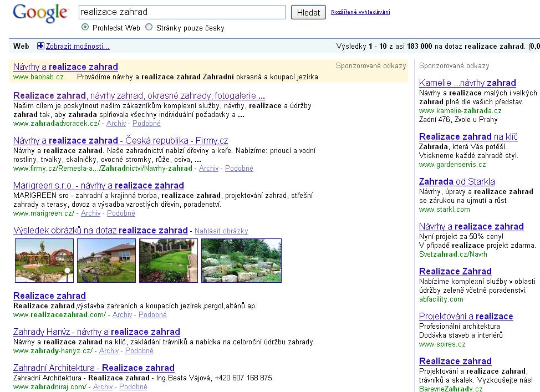Viewport: 540px width, 392px height.
Task: Open Podobné link for zahradniraj.com
Action: 133,387
